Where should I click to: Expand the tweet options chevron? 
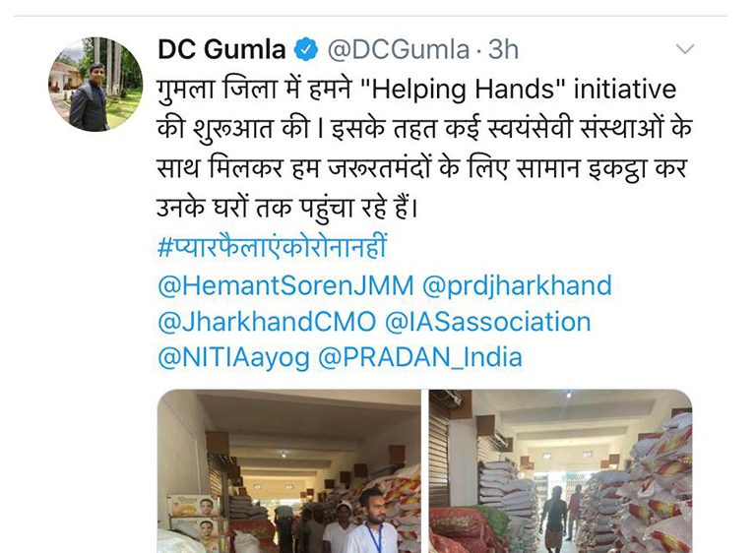coord(685,48)
